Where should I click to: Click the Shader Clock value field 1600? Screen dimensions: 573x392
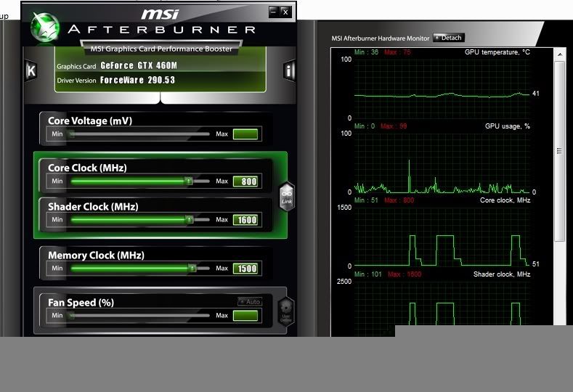click(x=245, y=220)
